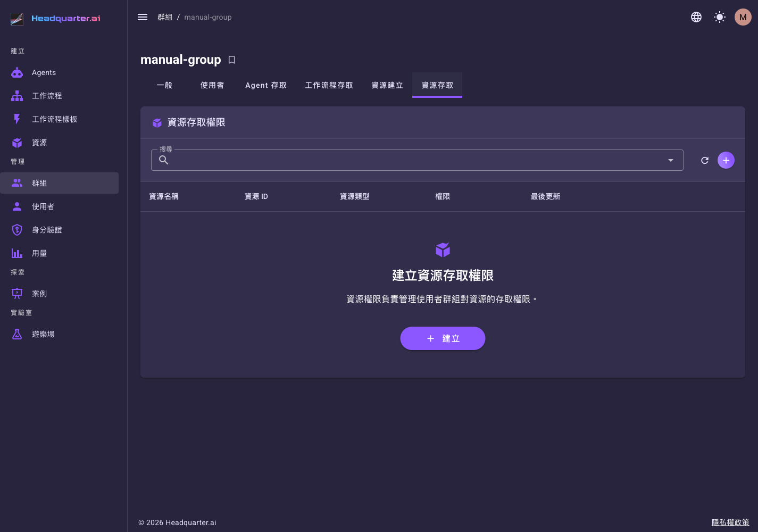The height and width of the screenshot is (532, 758).
Task: Open 遊樂場 in the sidebar
Action: [x=59, y=334]
